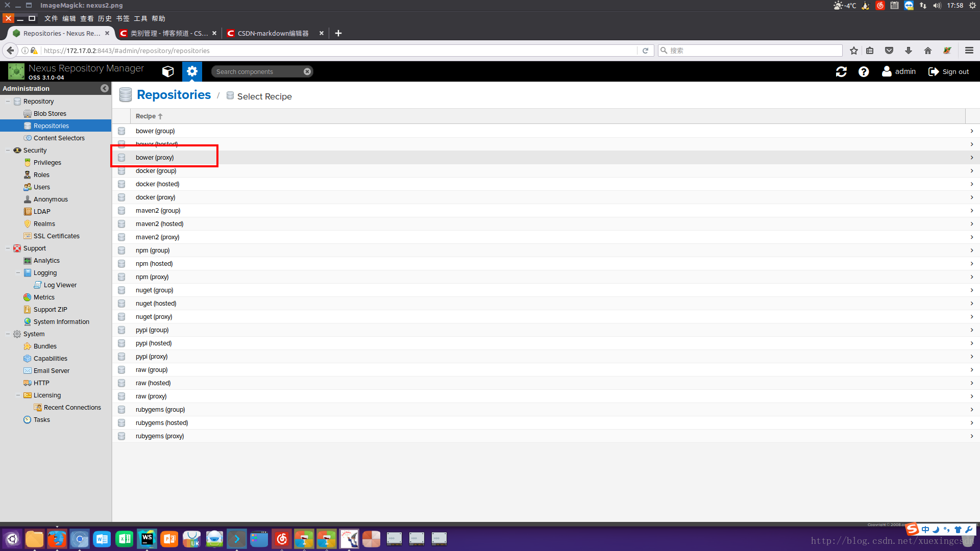Viewport: 980px width, 551px height.
Task: Select the nuget (hosted) recipe
Action: (546, 304)
